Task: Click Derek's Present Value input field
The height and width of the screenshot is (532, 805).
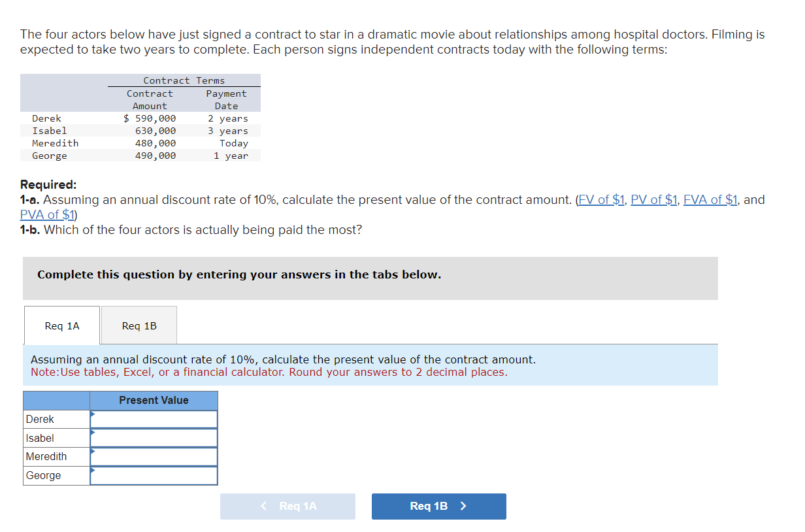Action: pyautogui.click(x=154, y=420)
